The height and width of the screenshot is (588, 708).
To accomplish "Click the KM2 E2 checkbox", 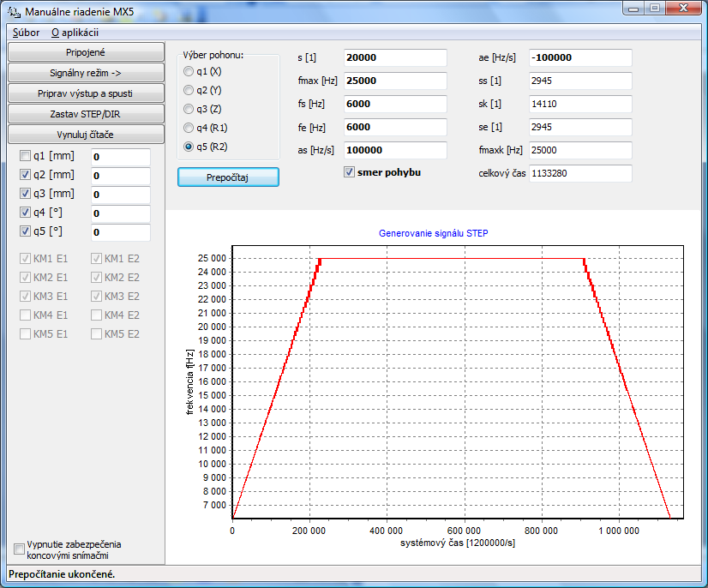I will click(x=96, y=278).
